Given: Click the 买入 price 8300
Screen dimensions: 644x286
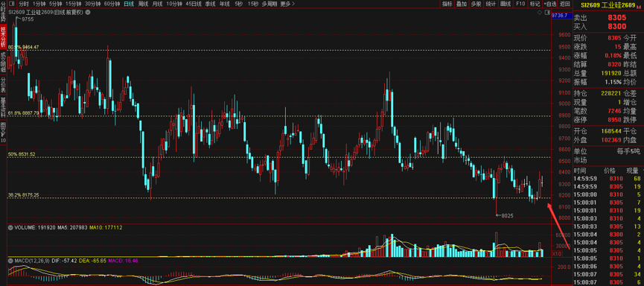Looking at the screenshot, I should (617, 26).
